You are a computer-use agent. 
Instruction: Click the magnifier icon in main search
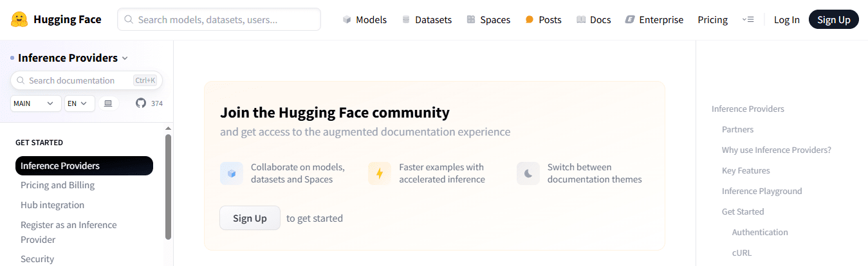[x=129, y=19]
